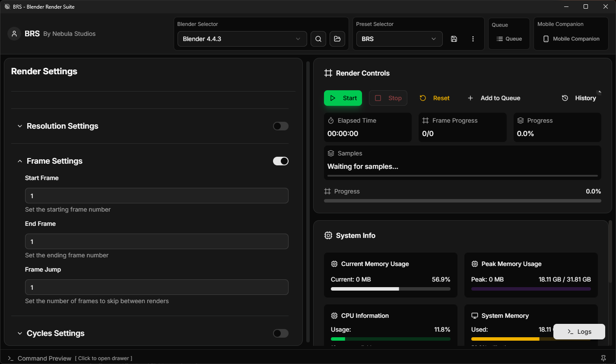Click the user profile avatar icon
Image resolution: width=616 pixels, height=364 pixels.
point(14,34)
